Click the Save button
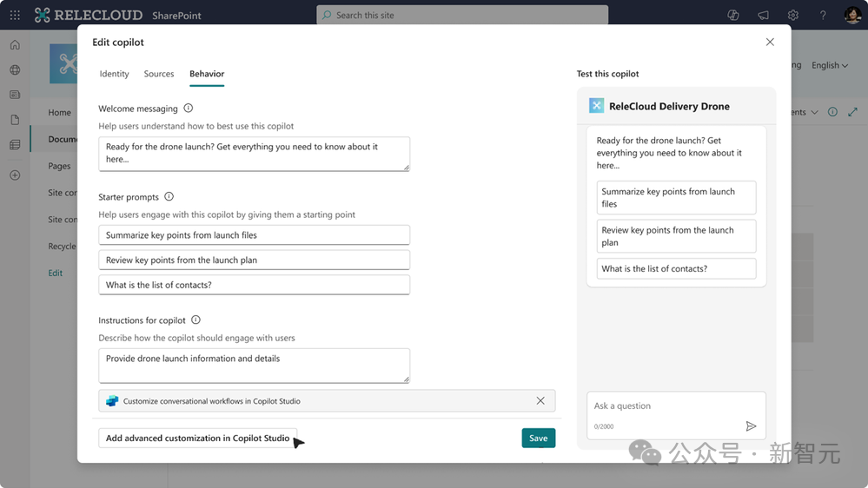The width and height of the screenshot is (868, 488). point(538,439)
